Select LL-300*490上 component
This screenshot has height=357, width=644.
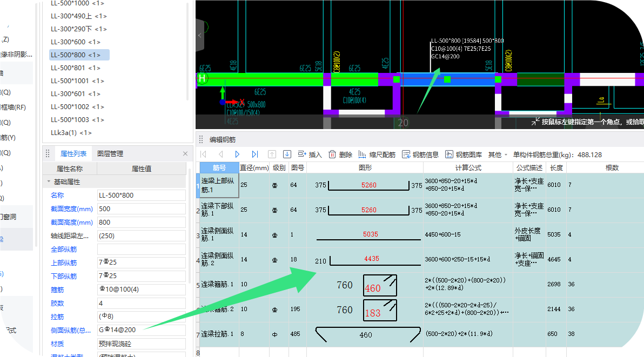coord(79,16)
